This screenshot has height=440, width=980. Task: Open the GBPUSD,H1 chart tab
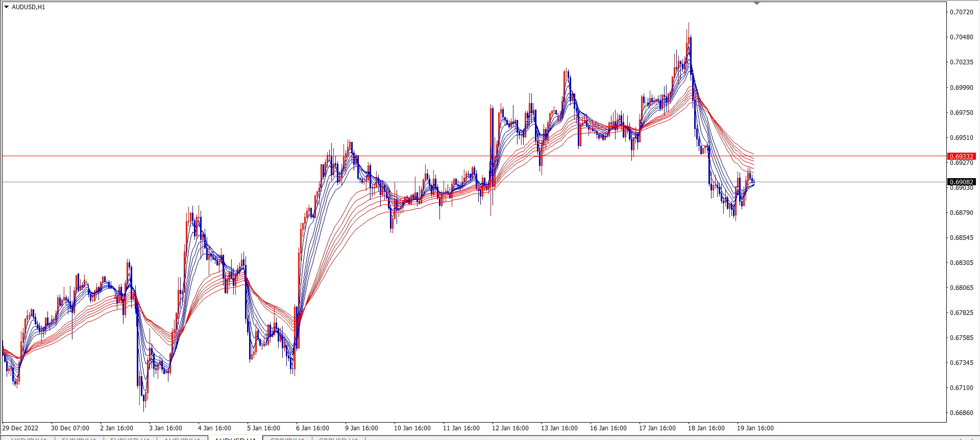(337, 438)
